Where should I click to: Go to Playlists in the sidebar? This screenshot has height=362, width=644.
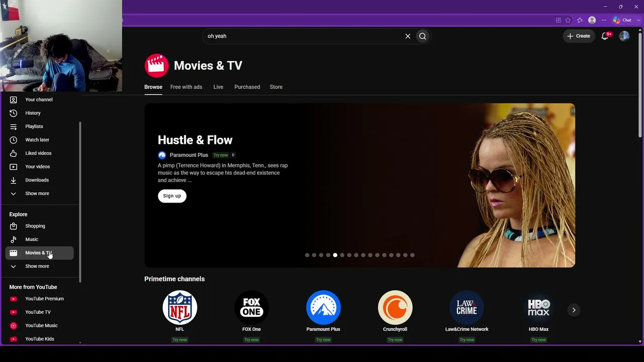[39, 126]
